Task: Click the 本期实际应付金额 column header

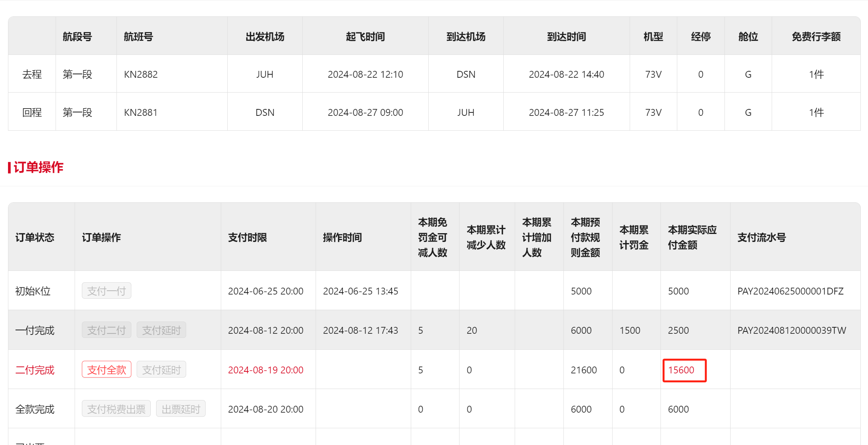Action: pyautogui.click(x=692, y=237)
